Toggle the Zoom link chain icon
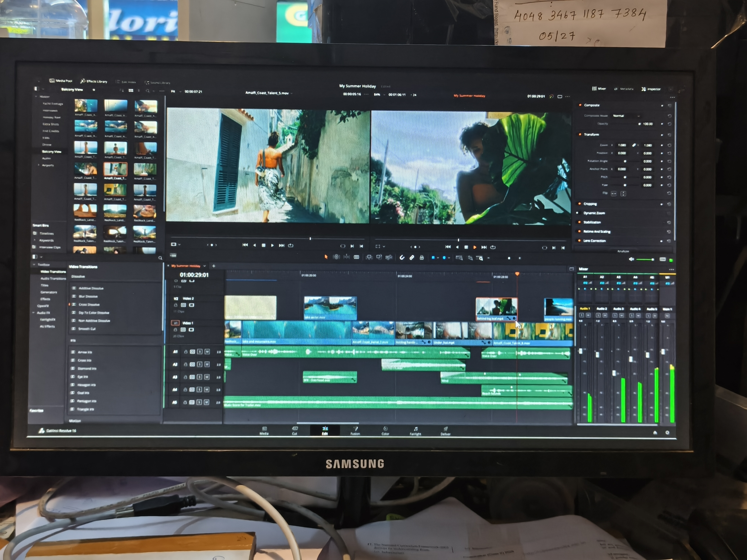Image resolution: width=747 pixels, height=560 pixels. pyautogui.click(x=634, y=145)
